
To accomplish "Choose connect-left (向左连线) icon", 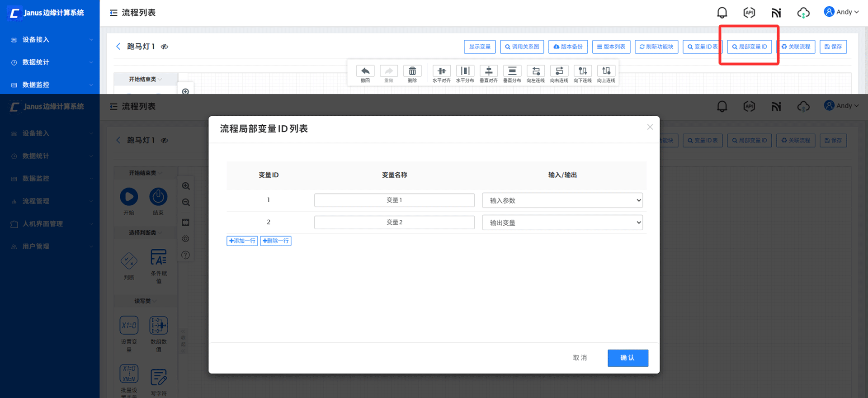I will [x=535, y=71].
